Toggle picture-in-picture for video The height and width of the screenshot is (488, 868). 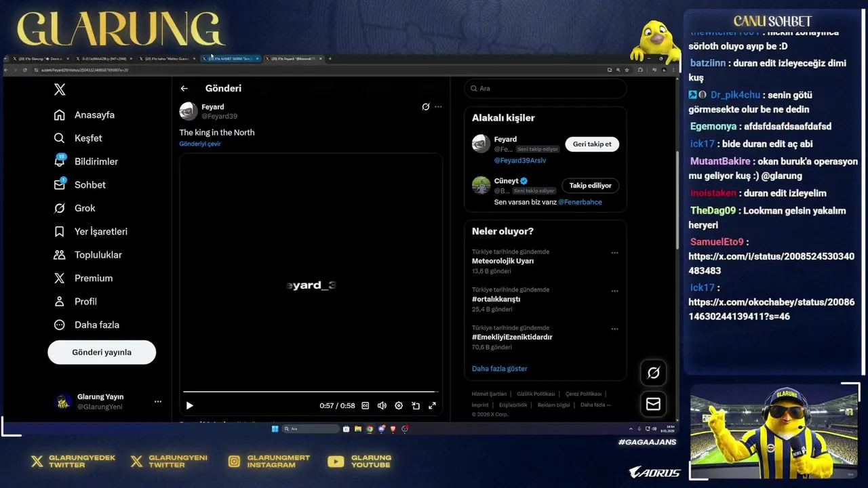point(416,405)
